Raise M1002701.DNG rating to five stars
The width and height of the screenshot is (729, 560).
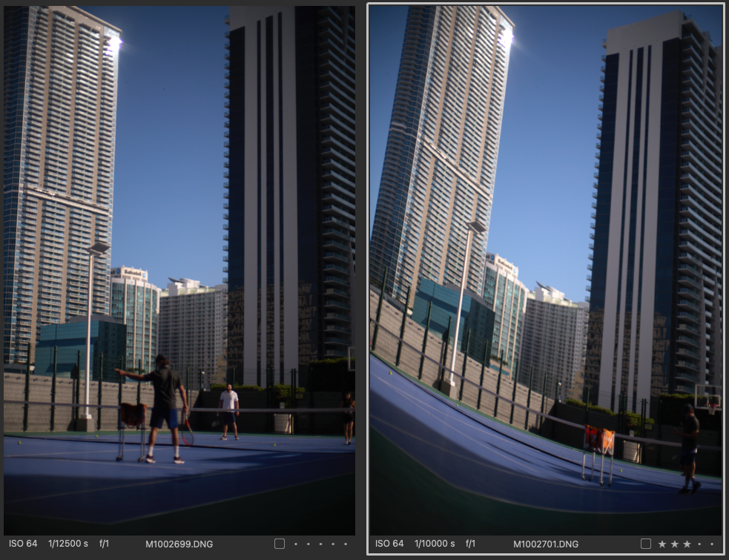(x=713, y=544)
